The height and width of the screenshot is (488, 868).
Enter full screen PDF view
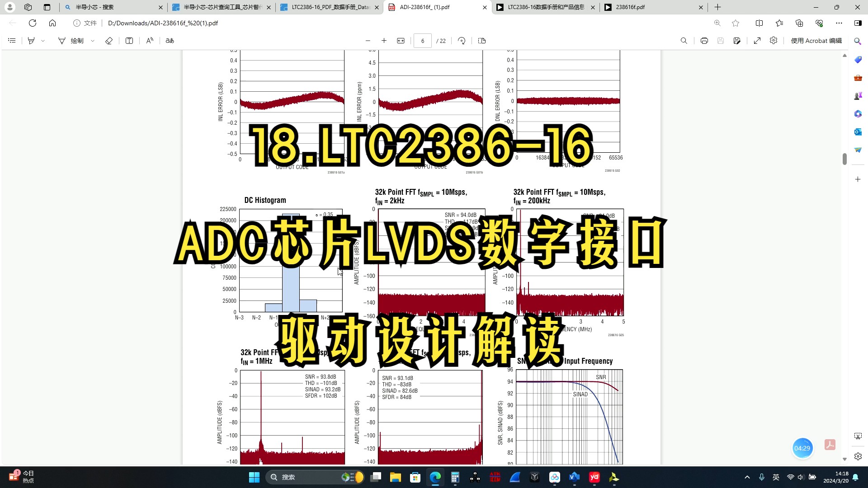pyautogui.click(x=757, y=41)
